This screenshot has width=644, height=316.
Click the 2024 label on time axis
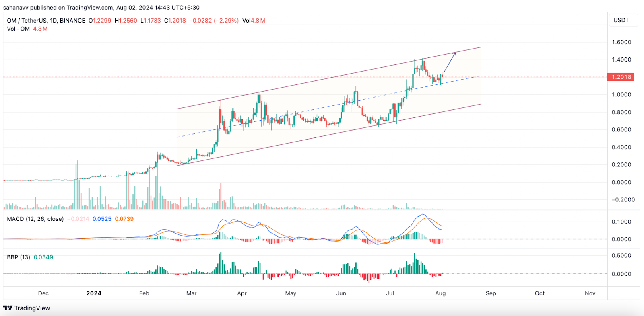tap(94, 293)
